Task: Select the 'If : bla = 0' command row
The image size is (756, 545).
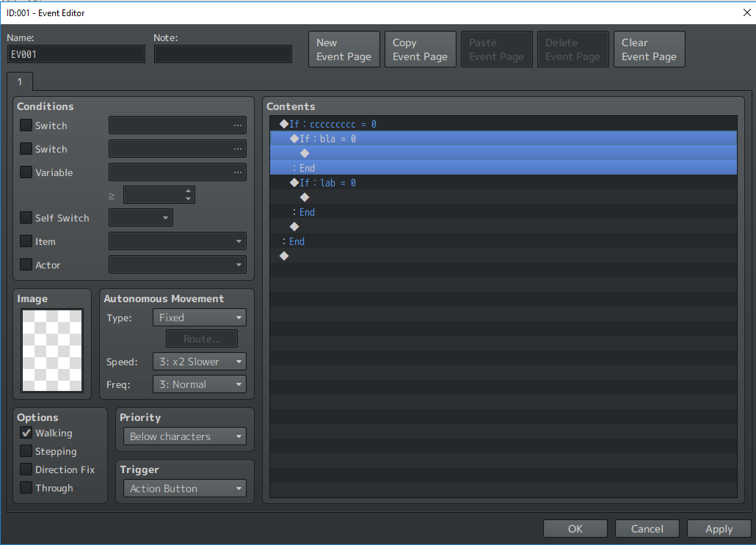Action: [x=504, y=139]
